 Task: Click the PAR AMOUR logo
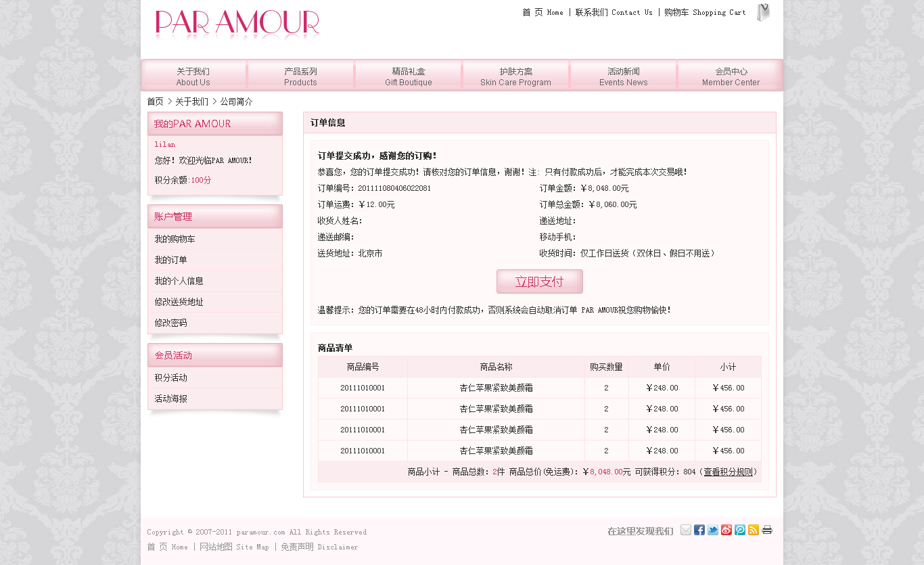pyautogui.click(x=237, y=24)
